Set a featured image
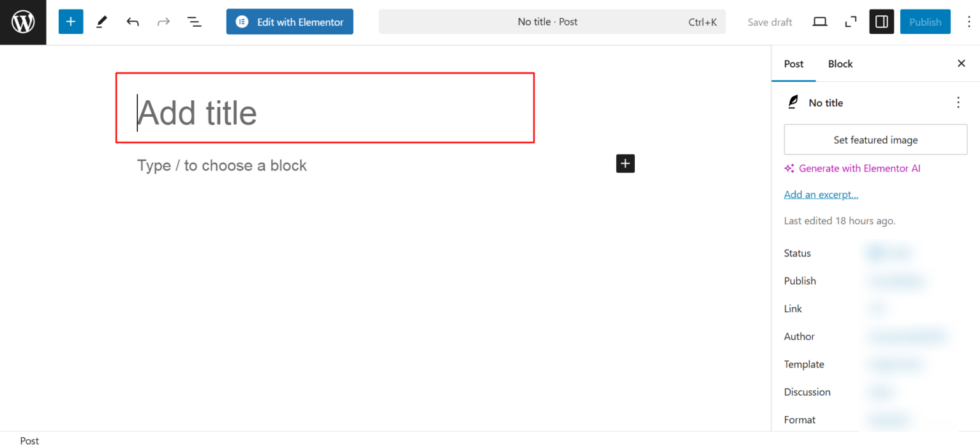This screenshot has height=448, width=980. click(x=875, y=139)
